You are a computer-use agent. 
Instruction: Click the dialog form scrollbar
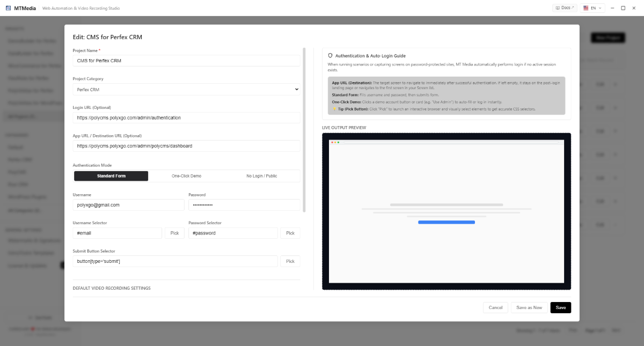(x=304, y=130)
